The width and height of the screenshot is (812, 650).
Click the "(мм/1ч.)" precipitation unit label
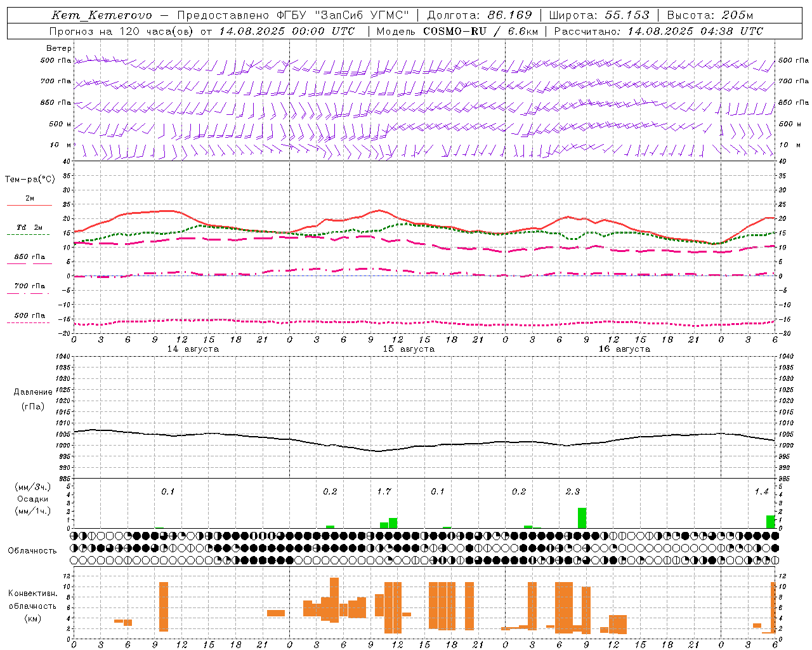(33, 511)
